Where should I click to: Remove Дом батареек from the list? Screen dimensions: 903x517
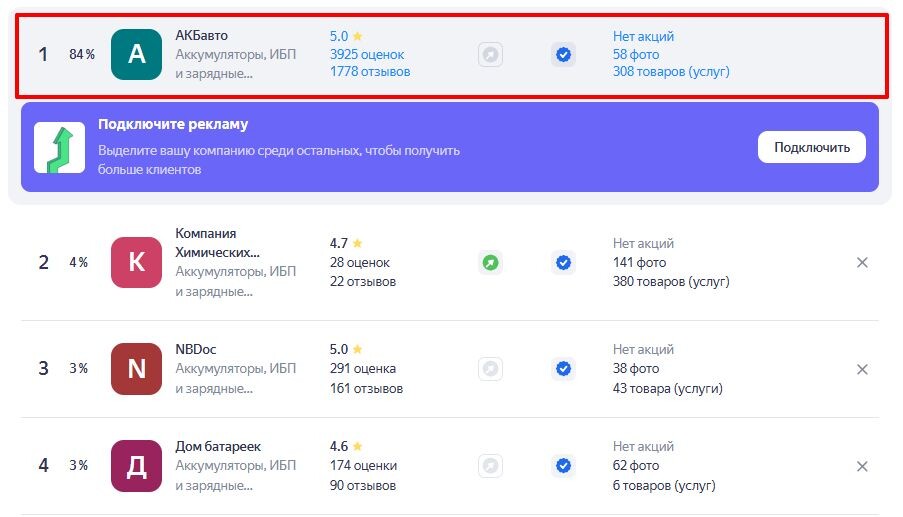click(x=862, y=466)
